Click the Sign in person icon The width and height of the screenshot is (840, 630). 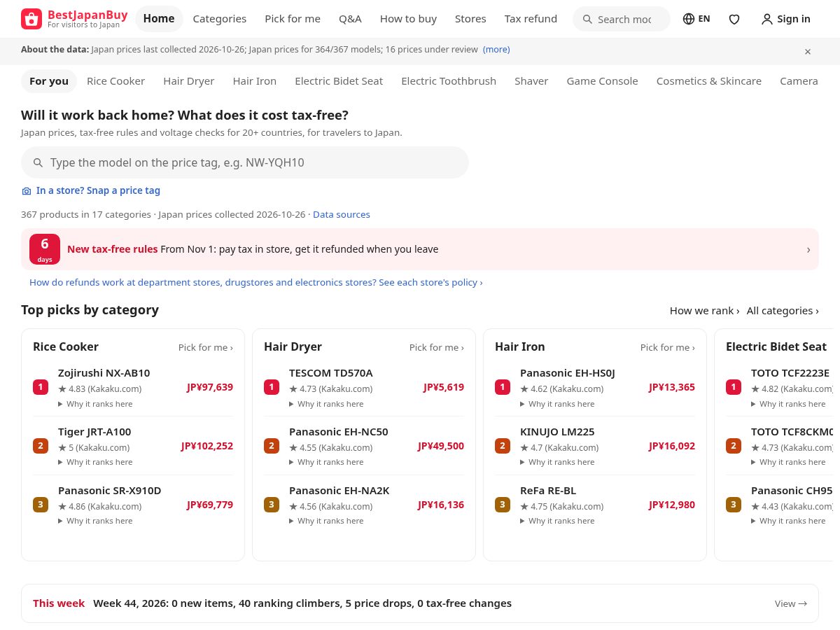click(x=767, y=19)
